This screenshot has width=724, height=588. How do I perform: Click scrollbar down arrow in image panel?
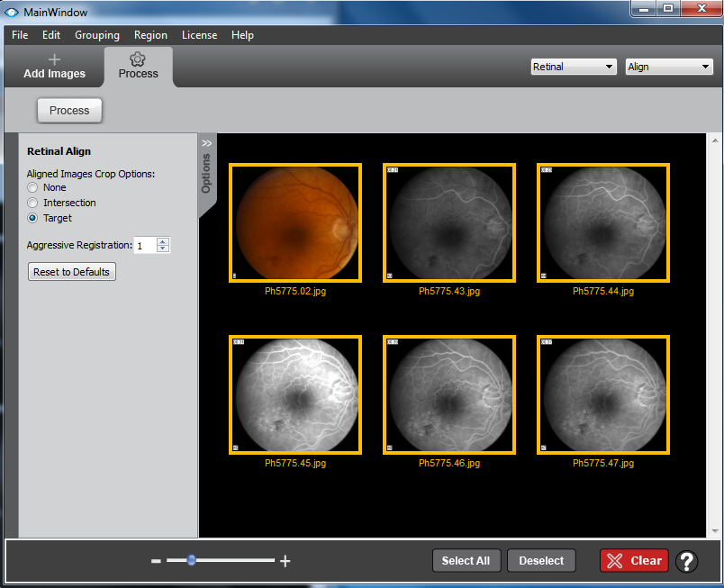715,531
